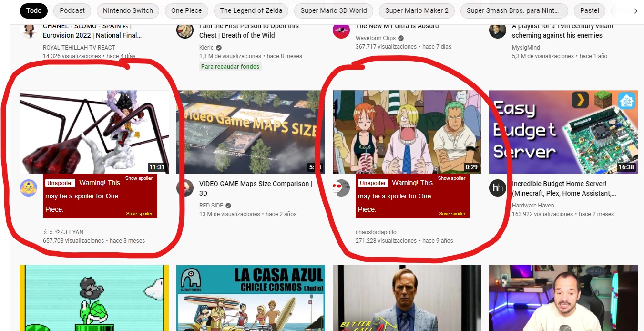Click '13 M de visualizaciones' text
The width and height of the screenshot is (644, 331).
click(230, 214)
